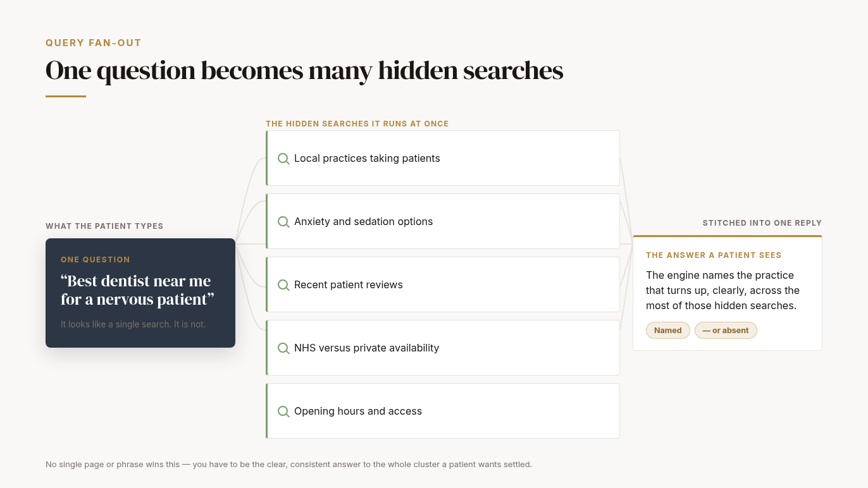Click the dark One Question card
868x488 pixels.
tap(140, 293)
